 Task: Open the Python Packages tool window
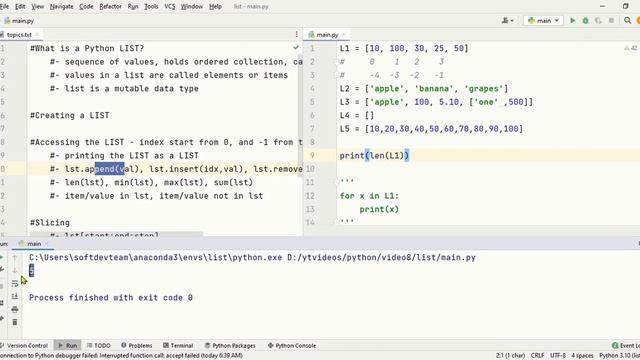230,345
